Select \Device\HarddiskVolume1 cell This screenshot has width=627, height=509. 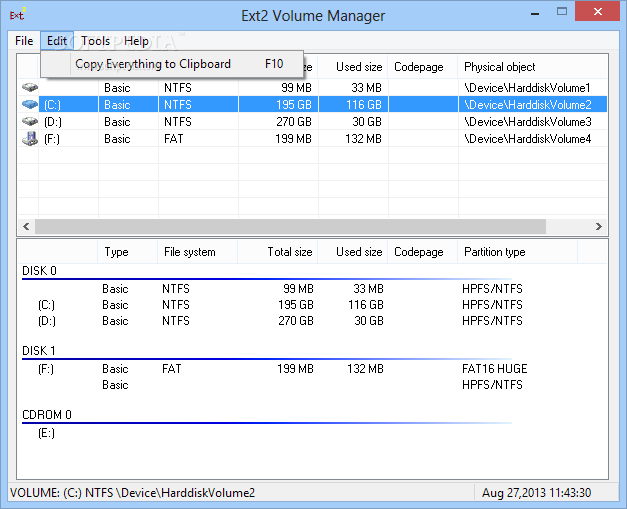click(x=527, y=88)
